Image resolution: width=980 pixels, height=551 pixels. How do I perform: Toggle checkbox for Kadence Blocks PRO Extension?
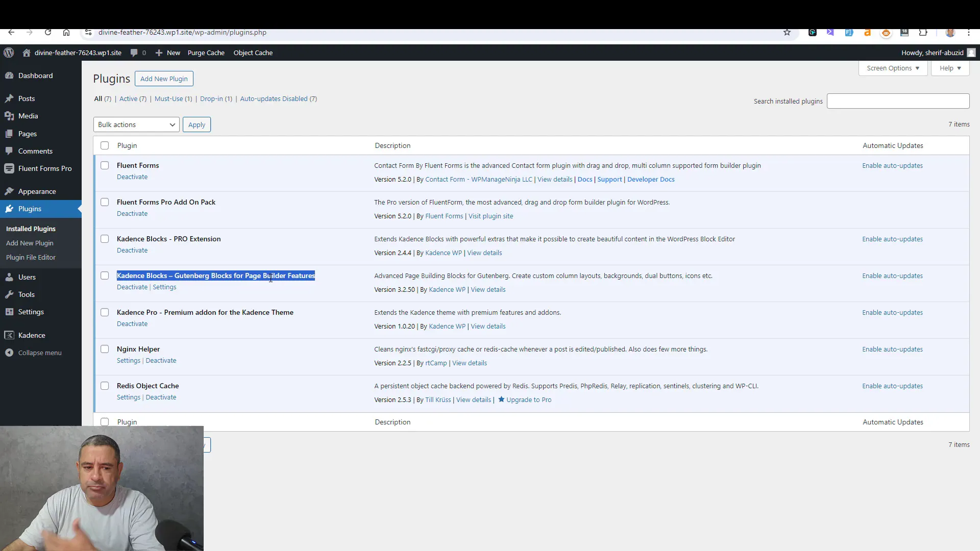point(104,239)
